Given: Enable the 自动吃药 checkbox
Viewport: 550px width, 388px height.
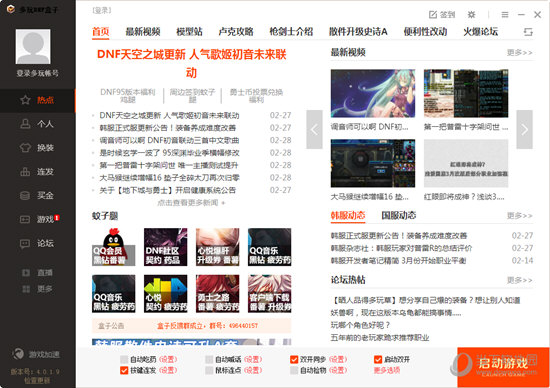Looking at the screenshot, I should (x=124, y=359).
